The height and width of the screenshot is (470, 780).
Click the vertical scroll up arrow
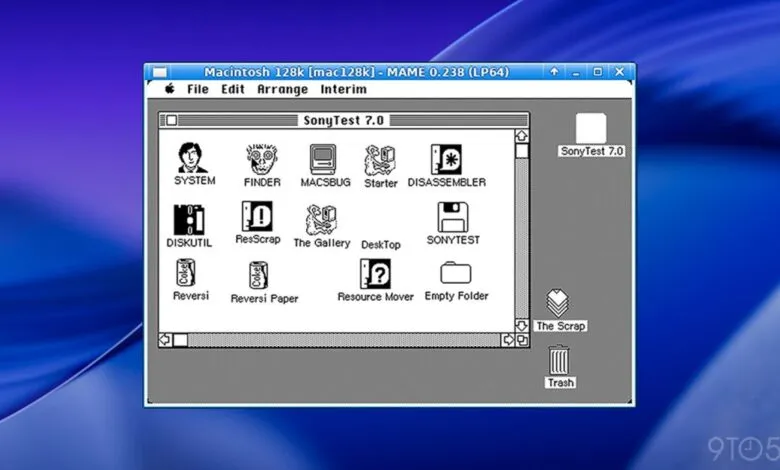tap(521, 136)
